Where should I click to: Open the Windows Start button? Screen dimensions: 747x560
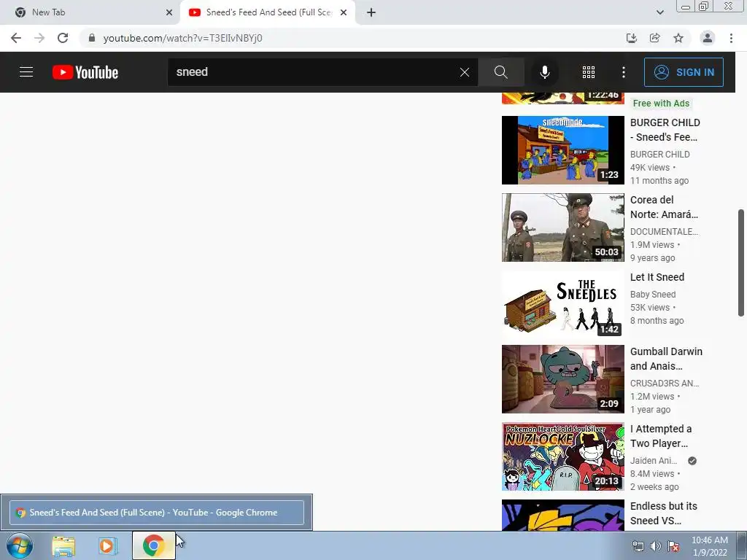coord(20,545)
